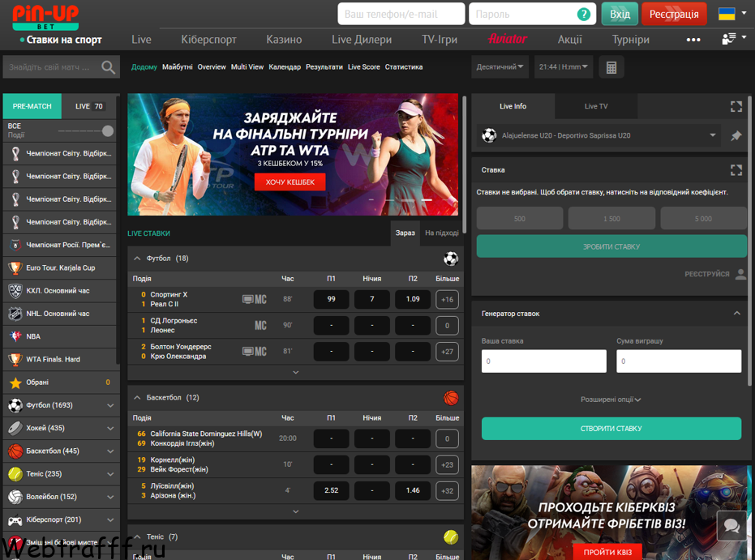The height and width of the screenshot is (560, 755).
Task: Click the center column vertical scrollbar
Action: coord(464,164)
